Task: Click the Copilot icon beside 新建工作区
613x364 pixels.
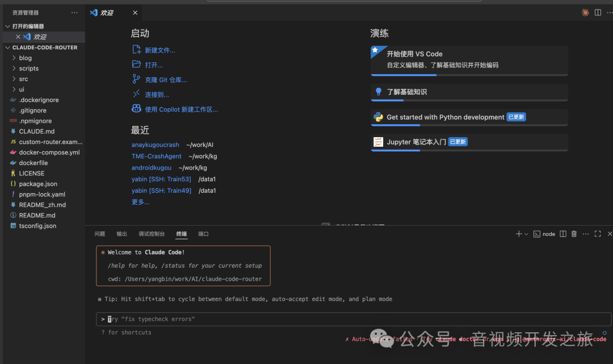Action: 136,108
